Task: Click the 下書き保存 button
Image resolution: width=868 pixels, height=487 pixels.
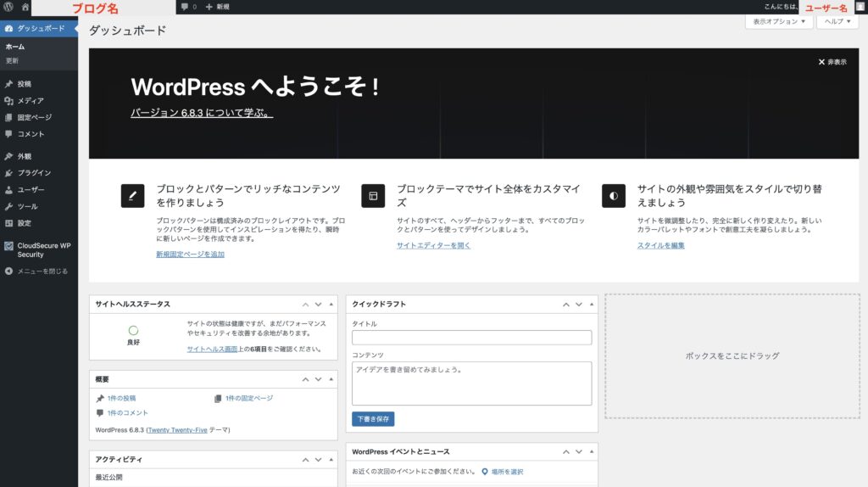Action: pos(373,419)
